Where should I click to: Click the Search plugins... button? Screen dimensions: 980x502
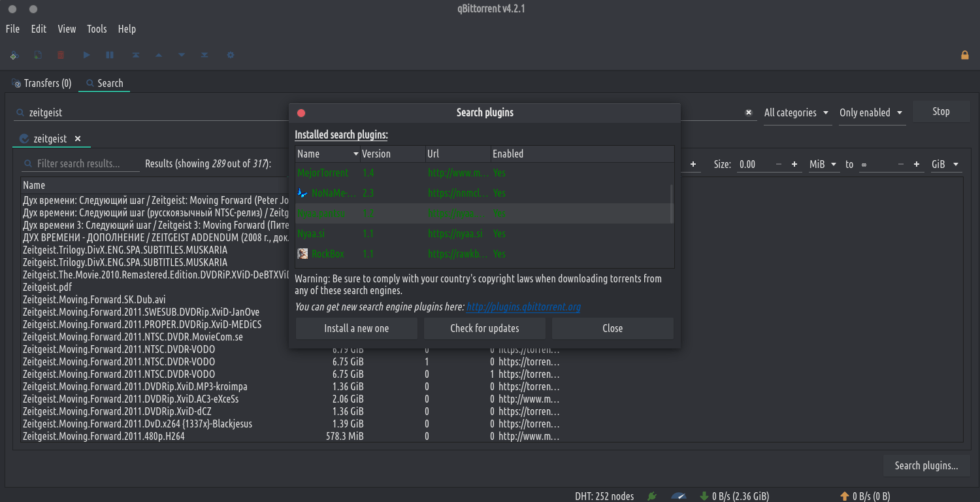(x=926, y=465)
